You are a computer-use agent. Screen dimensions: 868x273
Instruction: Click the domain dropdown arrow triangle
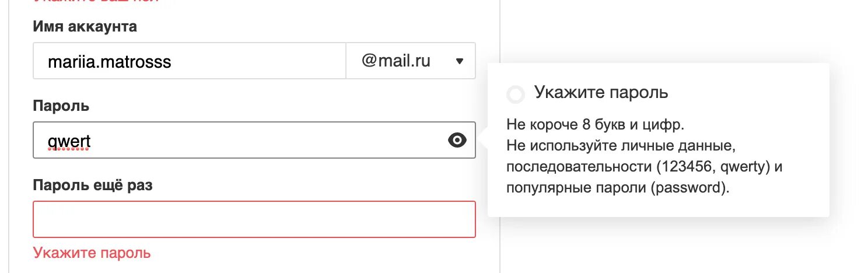point(460,61)
